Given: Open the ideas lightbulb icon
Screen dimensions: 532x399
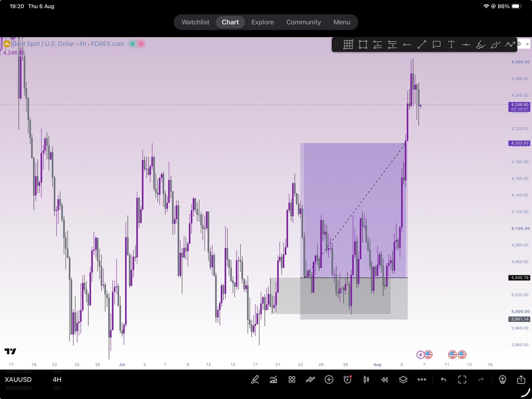Looking at the screenshot, I should point(502,379).
